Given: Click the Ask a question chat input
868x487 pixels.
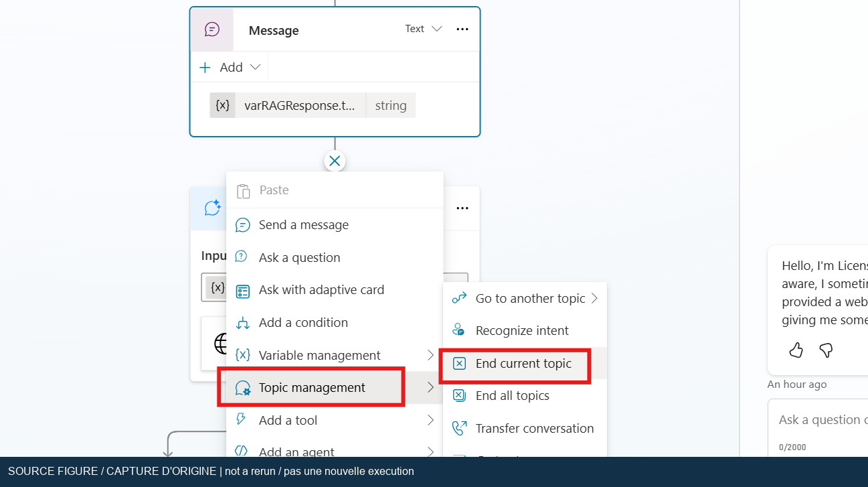Looking at the screenshot, I should click(x=819, y=419).
